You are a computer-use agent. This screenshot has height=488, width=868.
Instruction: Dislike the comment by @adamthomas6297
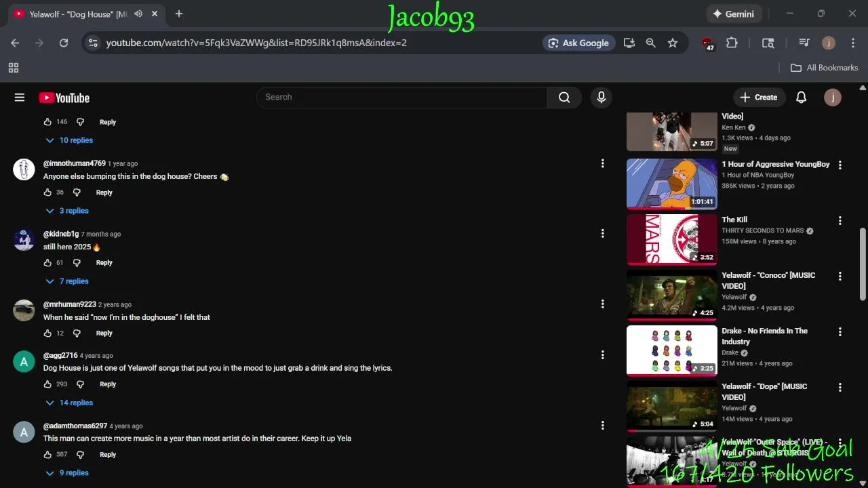click(x=80, y=455)
